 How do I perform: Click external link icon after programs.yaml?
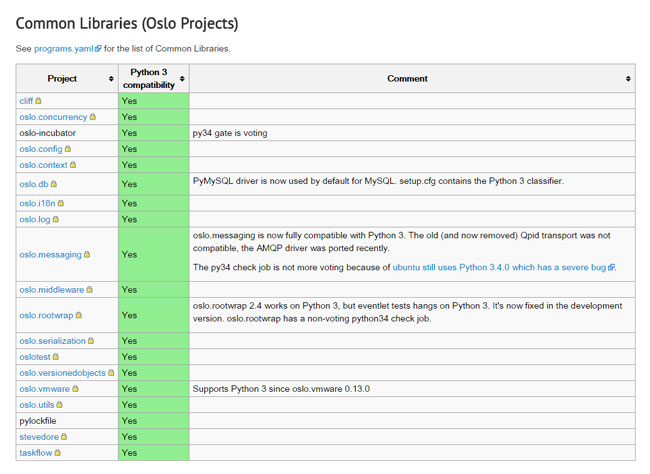point(98,49)
